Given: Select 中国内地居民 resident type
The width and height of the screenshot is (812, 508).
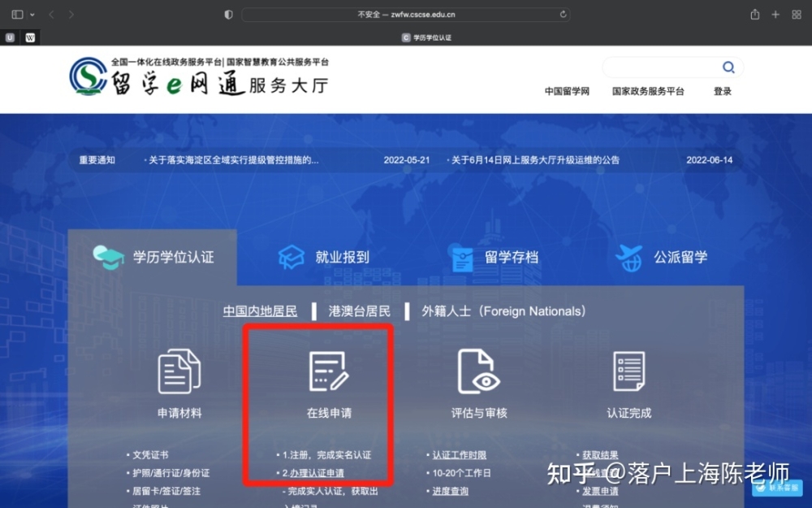Looking at the screenshot, I should pos(260,311).
